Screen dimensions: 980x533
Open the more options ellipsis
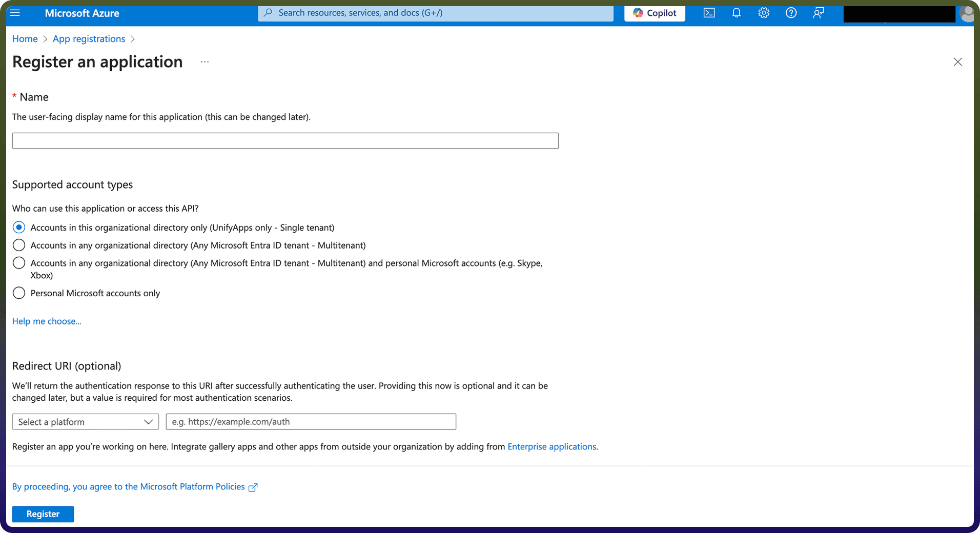205,61
